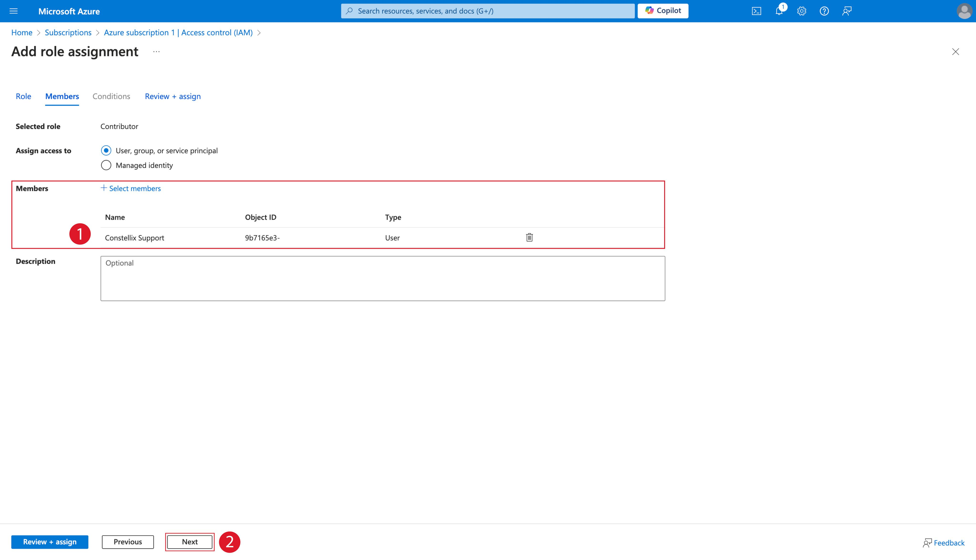Image resolution: width=976 pixels, height=560 pixels.
Task: Launch Copilot from the header
Action: [663, 11]
